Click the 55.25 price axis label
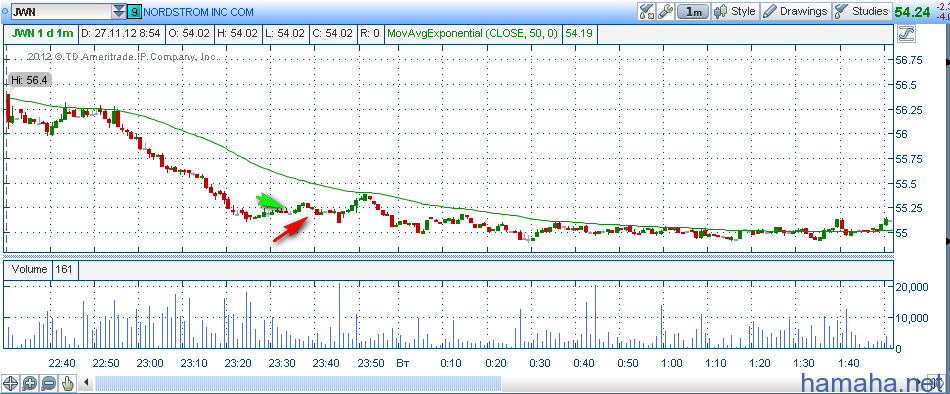Viewport: 950px width, 394px height. pyautogui.click(x=909, y=208)
